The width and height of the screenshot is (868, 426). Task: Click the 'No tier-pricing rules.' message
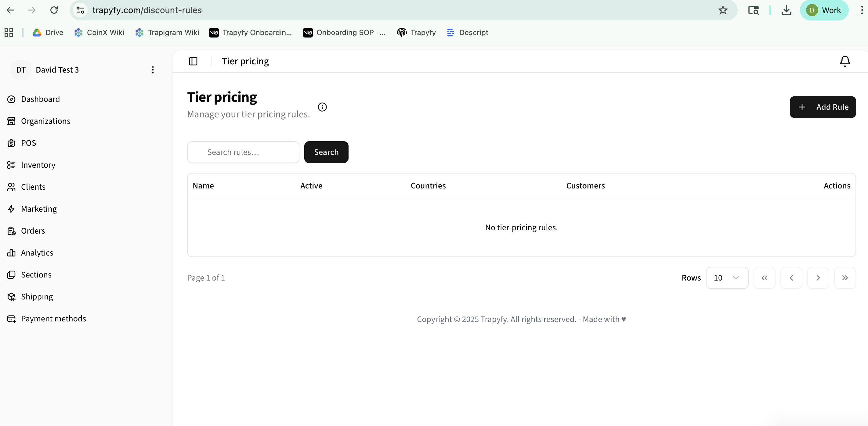click(x=521, y=228)
